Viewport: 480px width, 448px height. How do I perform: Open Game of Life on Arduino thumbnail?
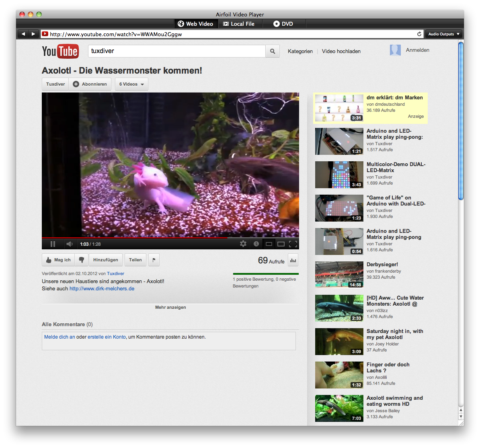click(x=339, y=208)
